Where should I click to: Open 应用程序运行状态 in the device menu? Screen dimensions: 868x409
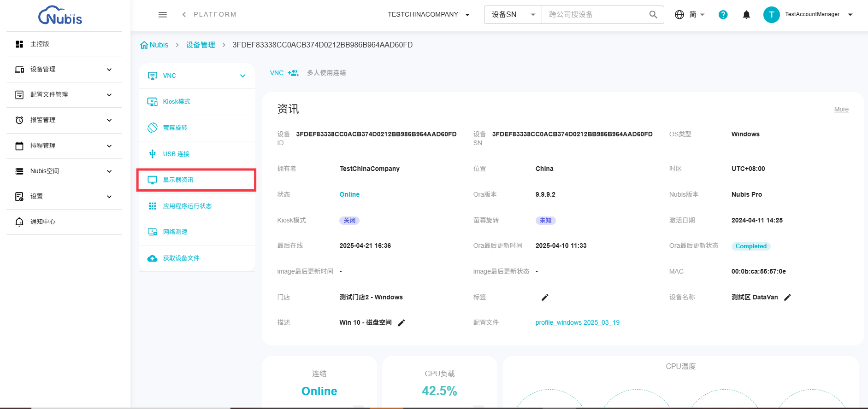pyautogui.click(x=197, y=206)
